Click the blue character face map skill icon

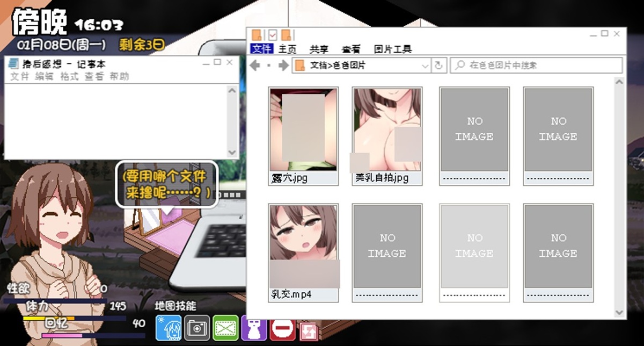169,327
